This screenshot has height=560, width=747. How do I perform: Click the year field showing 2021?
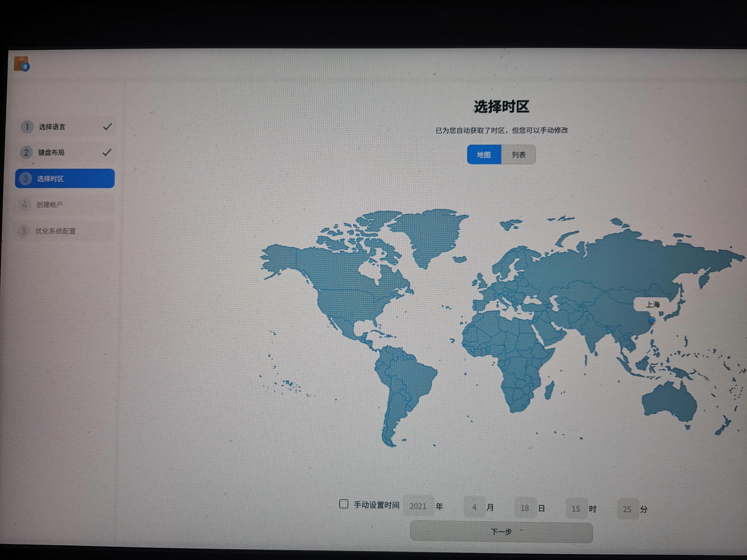pos(418,506)
